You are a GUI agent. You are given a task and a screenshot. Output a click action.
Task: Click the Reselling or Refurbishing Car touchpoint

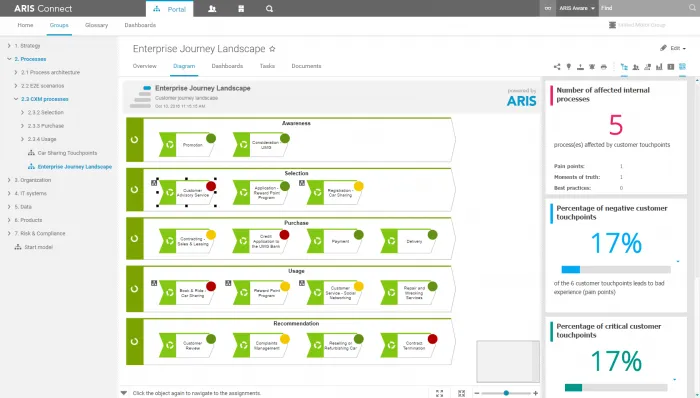pos(335,345)
